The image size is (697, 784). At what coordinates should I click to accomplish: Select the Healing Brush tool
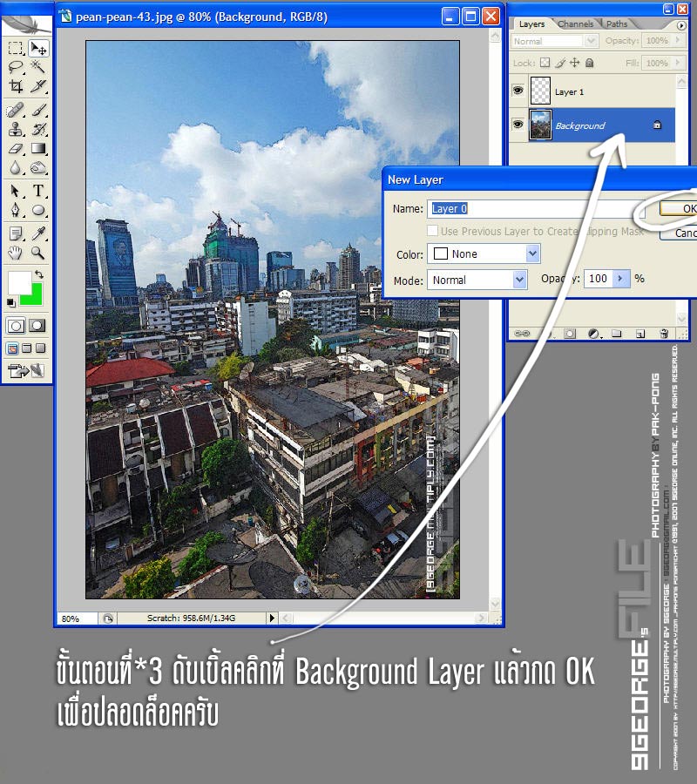point(16,110)
